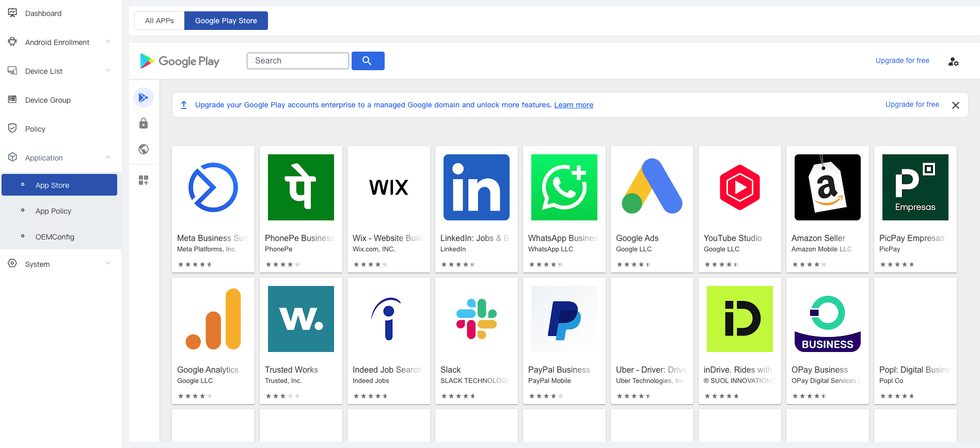Image resolution: width=980 pixels, height=448 pixels.
Task: Open the Organize apps grid icon
Action: 144,180
